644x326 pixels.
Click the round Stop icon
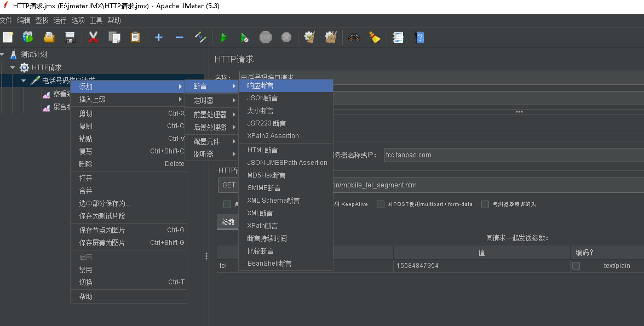[x=266, y=37]
